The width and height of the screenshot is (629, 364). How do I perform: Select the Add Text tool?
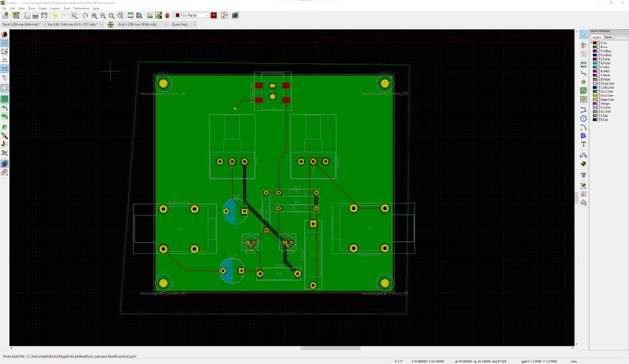(x=583, y=145)
